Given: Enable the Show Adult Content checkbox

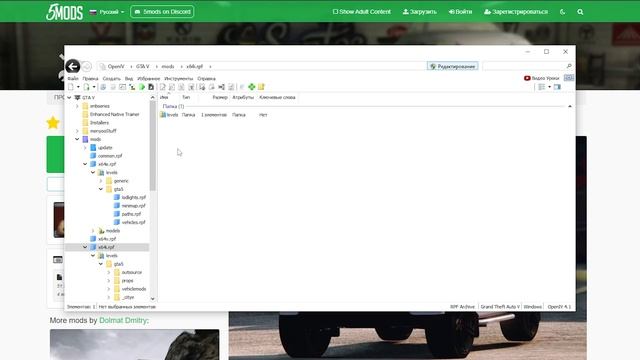Looking at the screenshot, I should pos(335,12).
